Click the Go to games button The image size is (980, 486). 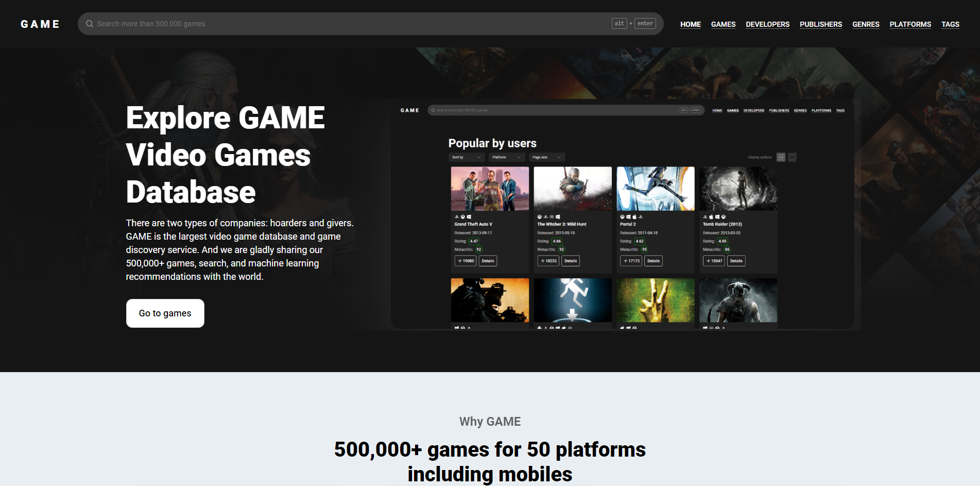[165, 313]
